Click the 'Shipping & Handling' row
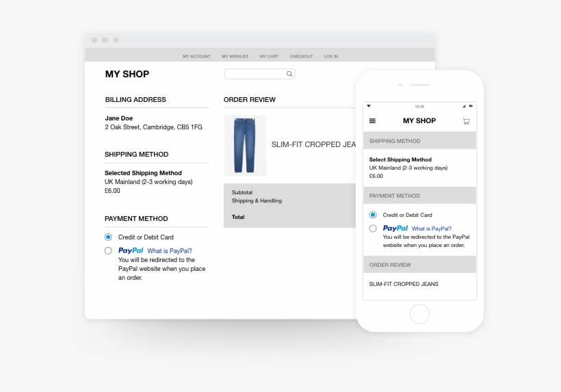This screenshot has height=392, width=561. [x=257, y=200]
